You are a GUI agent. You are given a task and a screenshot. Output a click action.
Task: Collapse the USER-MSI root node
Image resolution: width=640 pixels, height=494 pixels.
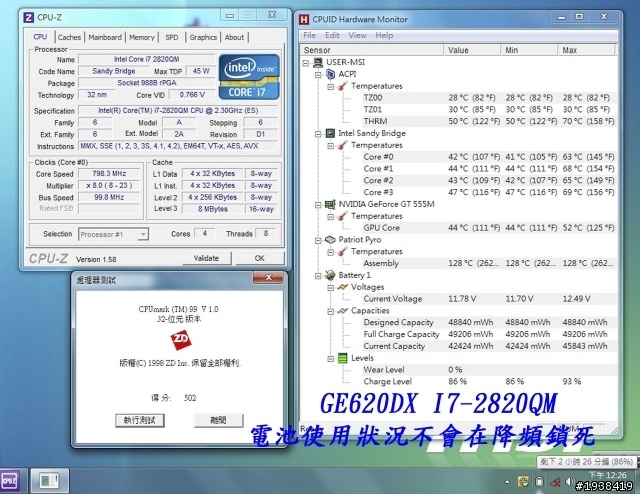(306, 62)
